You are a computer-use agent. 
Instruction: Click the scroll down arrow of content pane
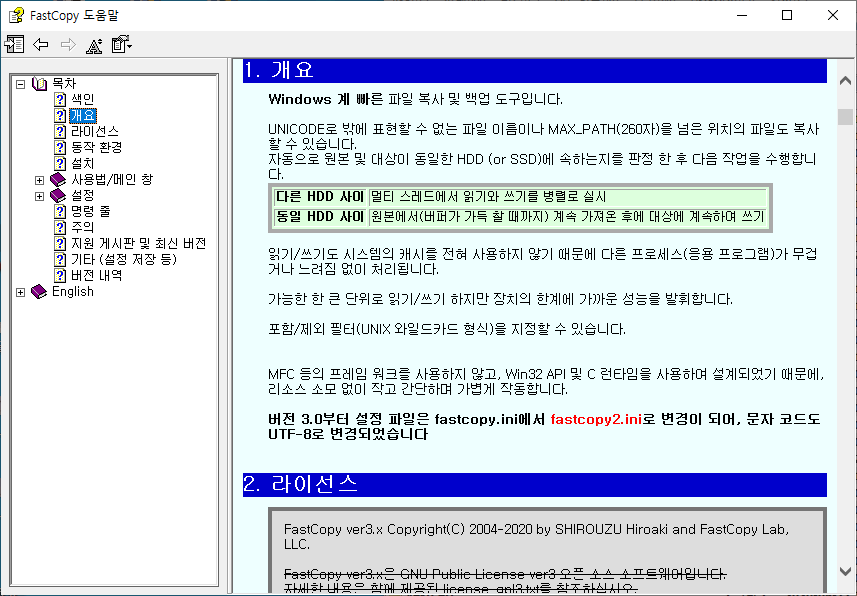[845, 571]
